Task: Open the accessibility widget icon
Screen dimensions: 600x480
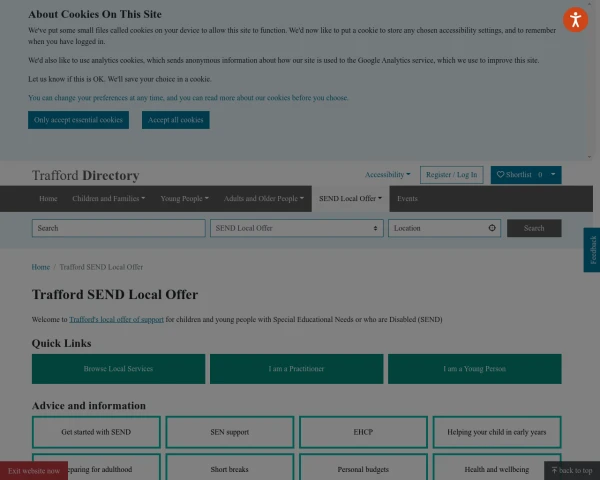Action: point(575,19)
